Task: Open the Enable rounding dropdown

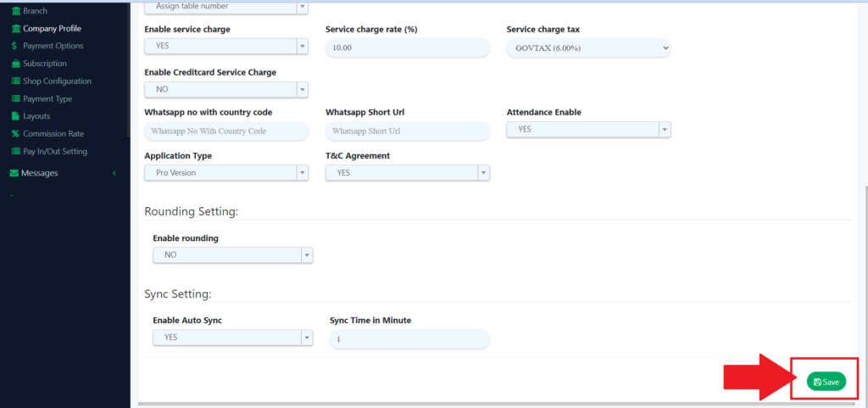Action: point(232,255)
